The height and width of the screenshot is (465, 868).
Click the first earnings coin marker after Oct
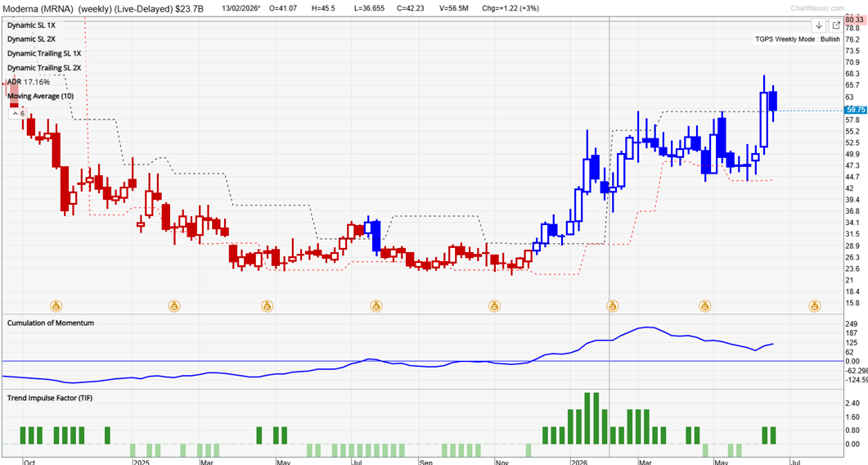[x=56, y=305]
